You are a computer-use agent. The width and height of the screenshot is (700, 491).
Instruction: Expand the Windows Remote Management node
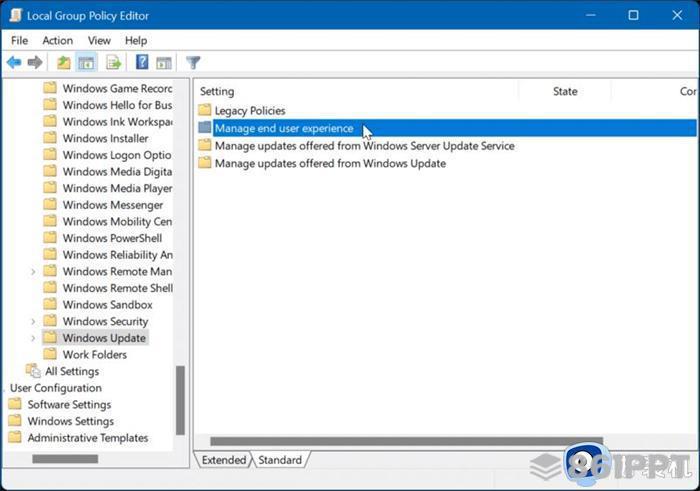(33, 271)
